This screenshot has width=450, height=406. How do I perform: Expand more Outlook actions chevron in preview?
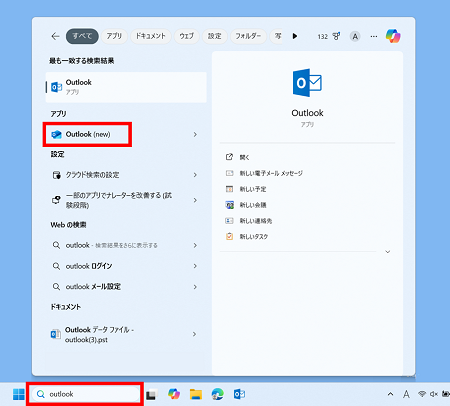pyautogui.click(x=388, y=252)
